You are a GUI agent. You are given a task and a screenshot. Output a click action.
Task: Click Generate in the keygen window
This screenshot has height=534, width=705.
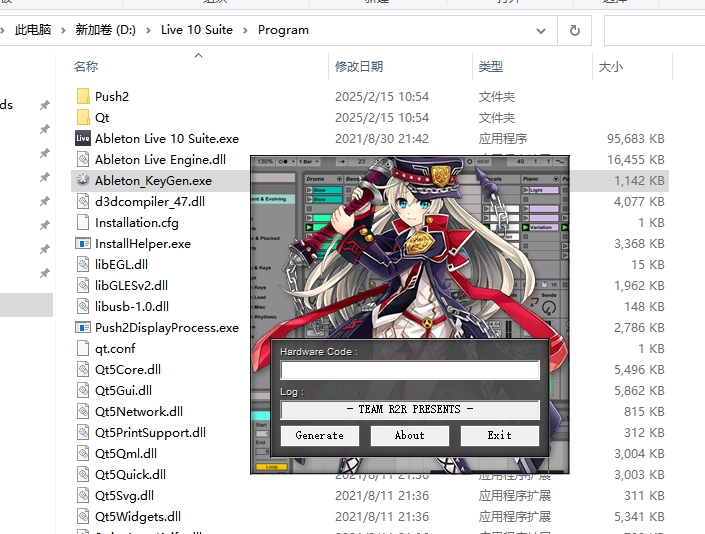point(320,435)
